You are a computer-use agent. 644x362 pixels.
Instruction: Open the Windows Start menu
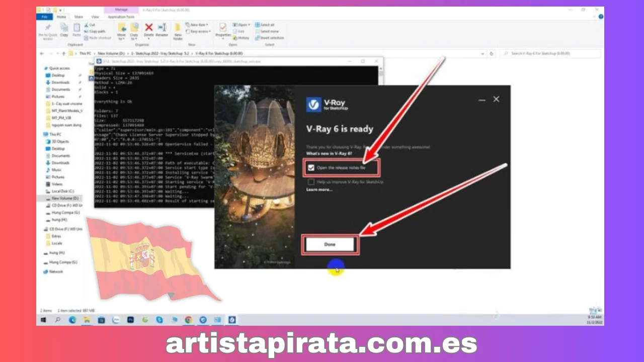(43, 320)
